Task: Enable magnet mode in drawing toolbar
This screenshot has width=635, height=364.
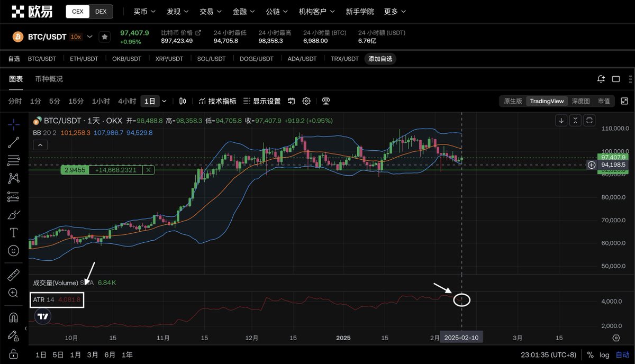Action: click(x=13, y=316)
